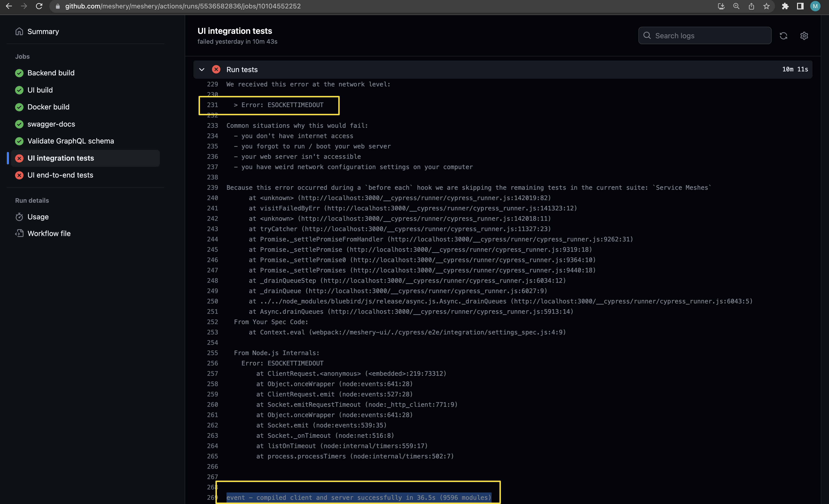
Task: Open the Validate GraphQL schema job
Action: click(x=71, y=141)
